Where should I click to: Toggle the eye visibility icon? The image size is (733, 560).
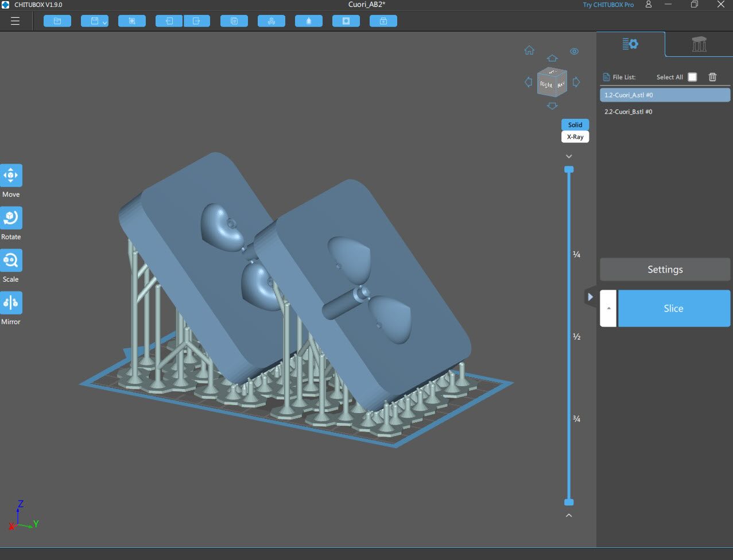pyautogui.click(x=574, y=51)
